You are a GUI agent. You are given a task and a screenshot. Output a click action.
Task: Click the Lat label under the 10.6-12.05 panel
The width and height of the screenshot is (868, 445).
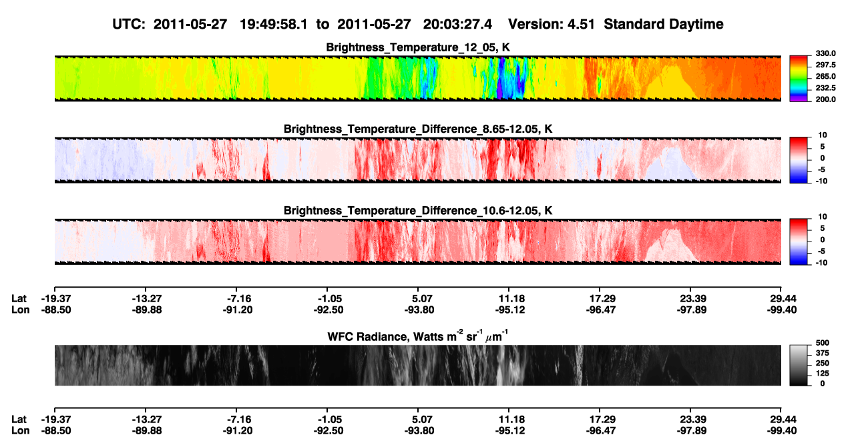coord(19,298)
